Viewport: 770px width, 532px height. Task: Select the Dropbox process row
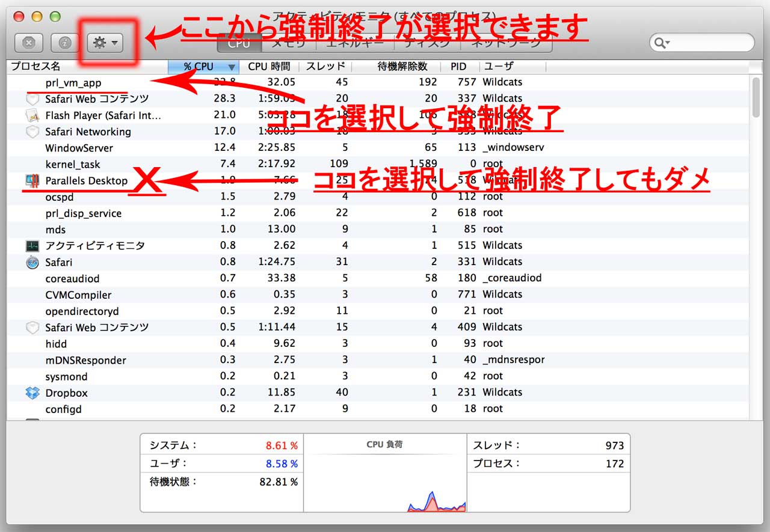(378, 393)
